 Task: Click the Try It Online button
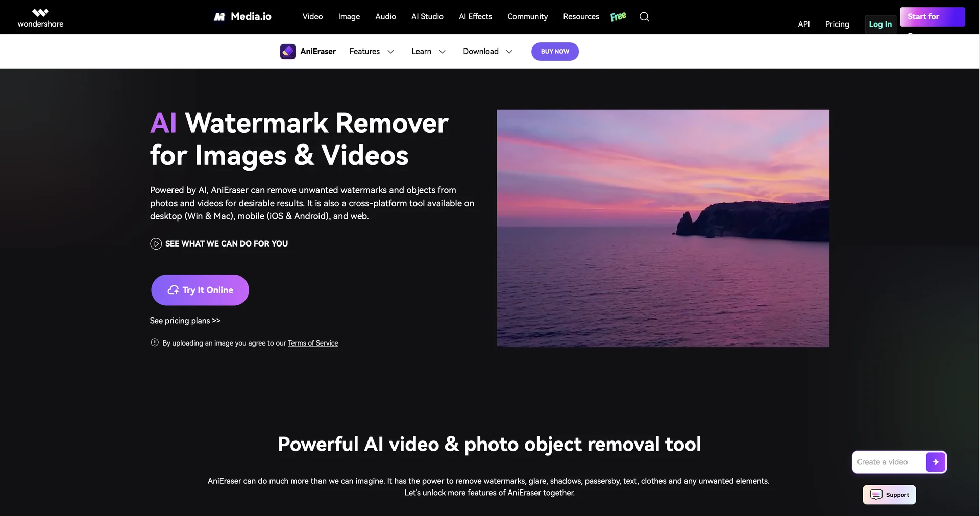click(200, 290)
